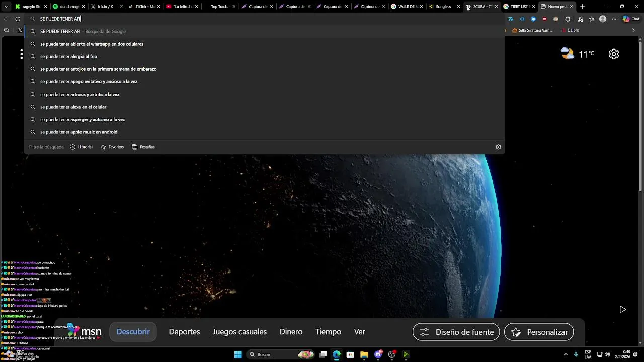Reload the page with the refresh icon
This screenshot has width=644, height=362.
point(18,19)
